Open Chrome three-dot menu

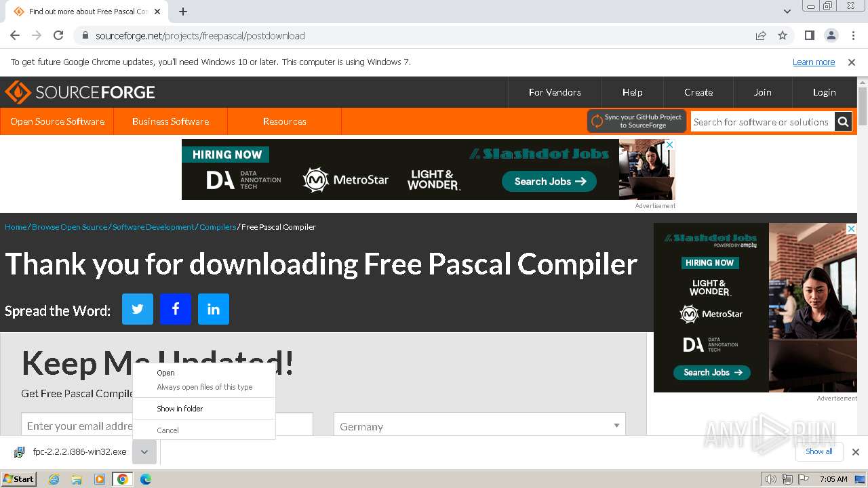[x=852, y=35]
